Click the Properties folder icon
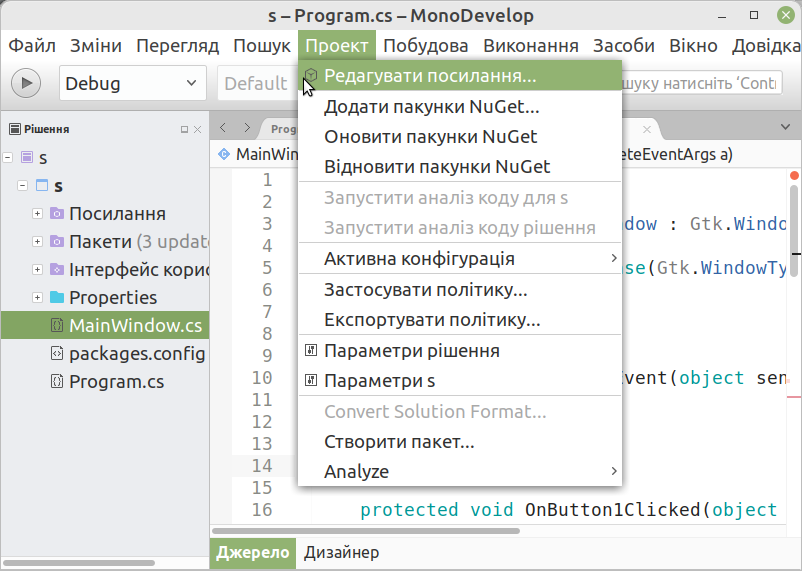This screenshot has width=802, height=571. click(57, 297)
